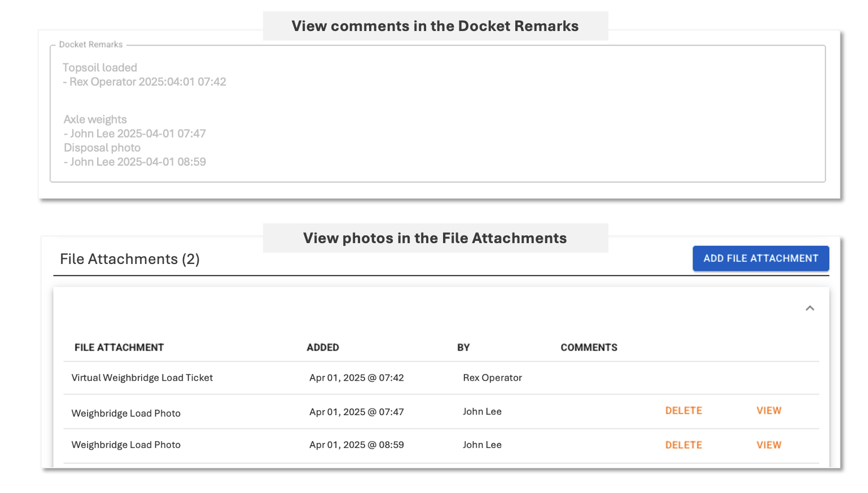Click the ADDED column header
This screenshot has height=493, width=868.
323,347
